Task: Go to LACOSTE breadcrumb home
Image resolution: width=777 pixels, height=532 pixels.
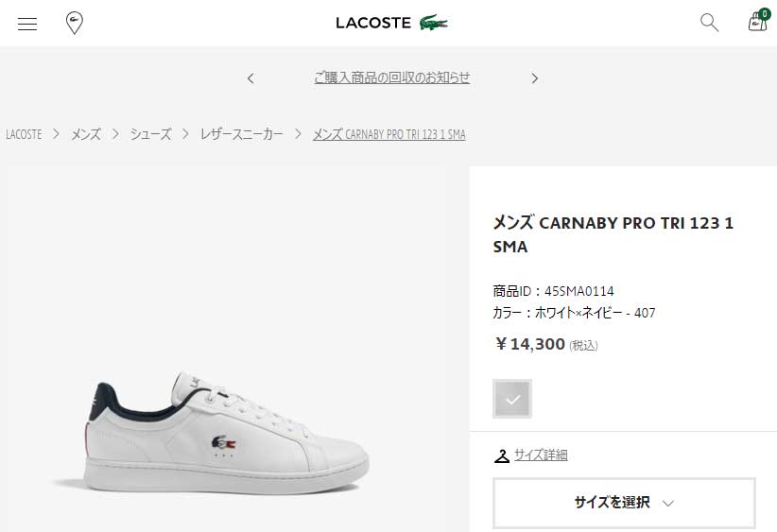Action: pyautogui.click(x=24, y=134)
